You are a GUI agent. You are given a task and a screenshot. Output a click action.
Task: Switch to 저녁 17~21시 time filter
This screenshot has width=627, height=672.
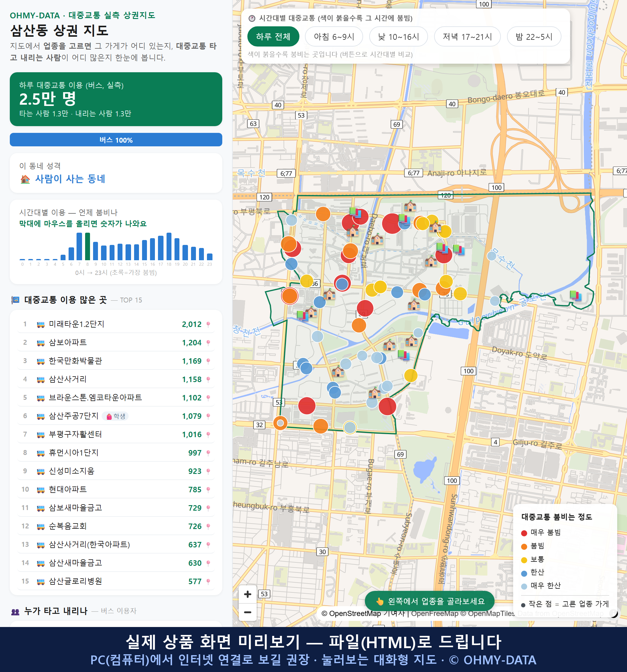click(x=467, y=36)
